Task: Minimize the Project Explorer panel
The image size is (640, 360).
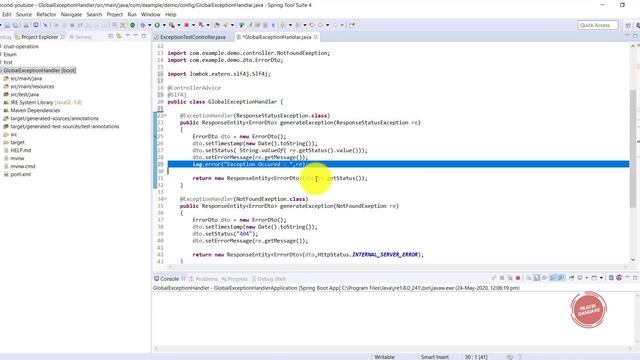Action: tap(136, 36)
